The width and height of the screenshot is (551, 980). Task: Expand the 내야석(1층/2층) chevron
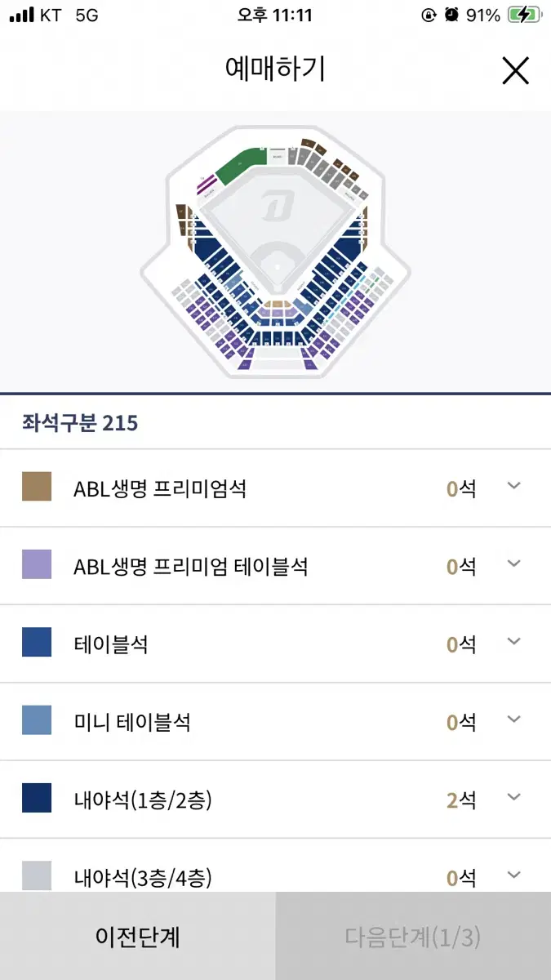tap(513, 797)
